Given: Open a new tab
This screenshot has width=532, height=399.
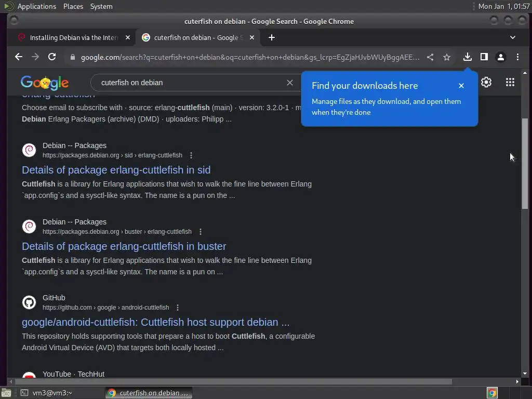Looking at the screenshot, I should coord(272,37).
